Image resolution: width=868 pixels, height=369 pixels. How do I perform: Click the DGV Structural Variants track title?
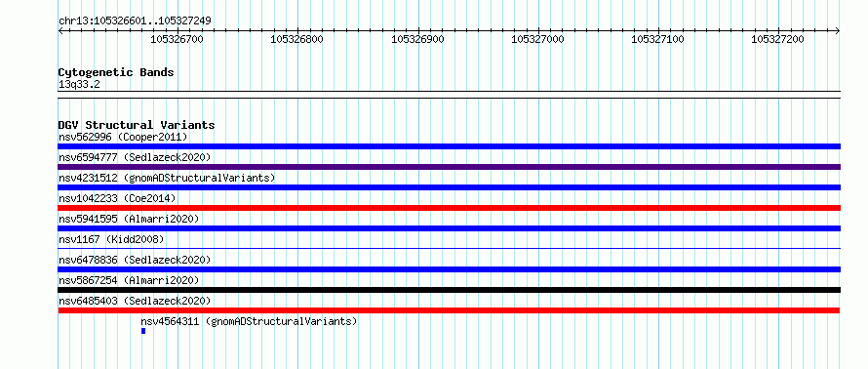[137, 125]
